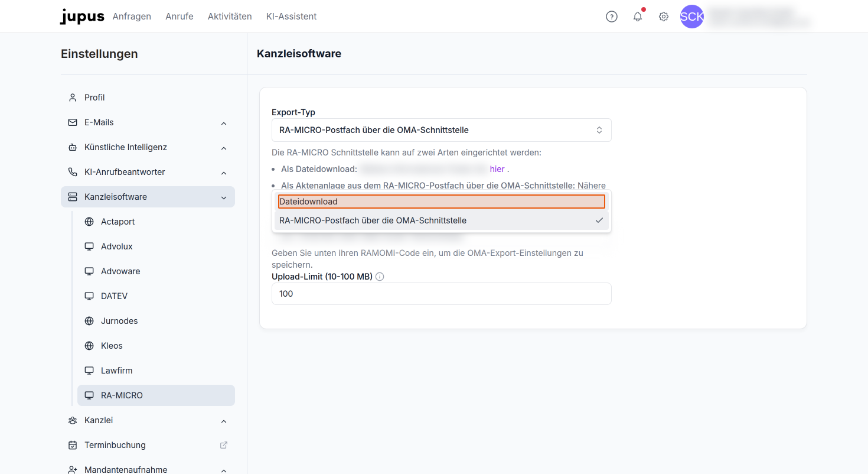This screenshot has height=474, width=868.
Task: Open settings gear in top bar
Action: click(664, 17)
